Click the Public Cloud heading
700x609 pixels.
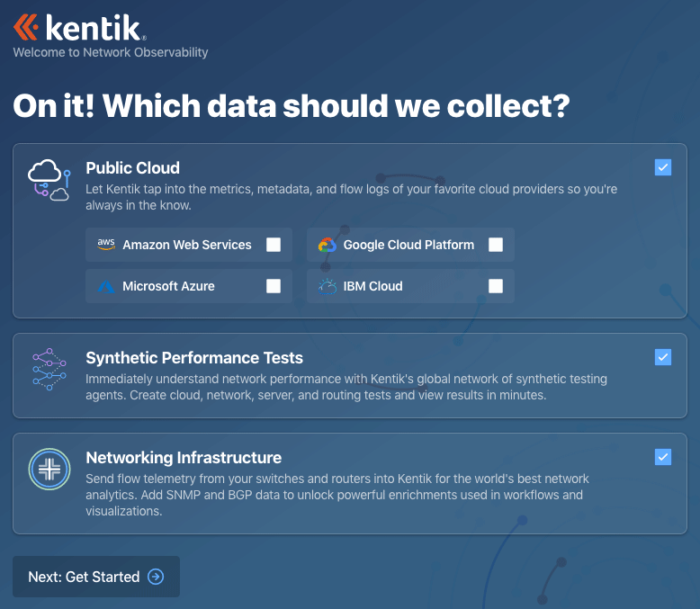(x=132, y=168)
